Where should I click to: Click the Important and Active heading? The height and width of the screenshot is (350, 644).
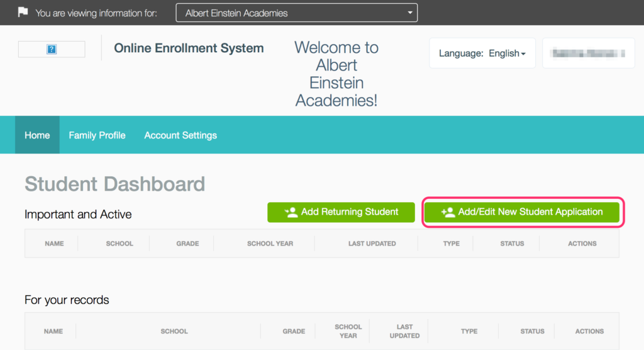[x=78, y=214]
